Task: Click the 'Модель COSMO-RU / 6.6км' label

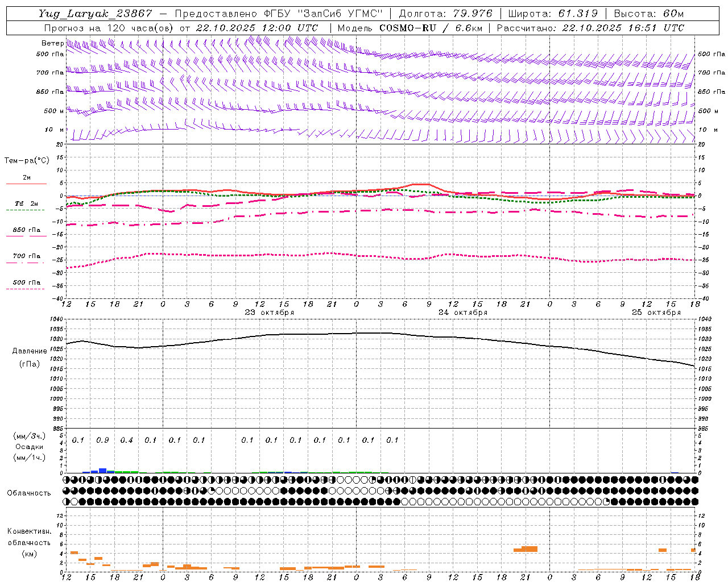Action: click(x=410, y=28)
